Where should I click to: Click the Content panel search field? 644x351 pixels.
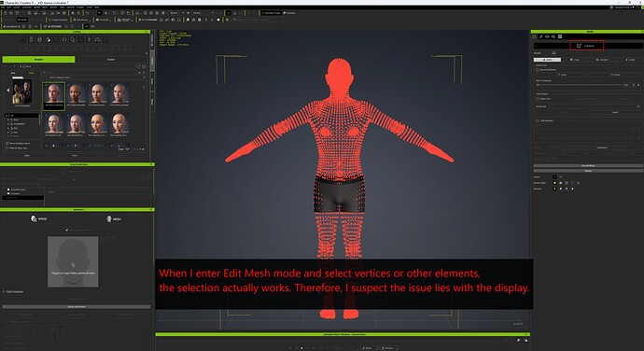point(91,72)
